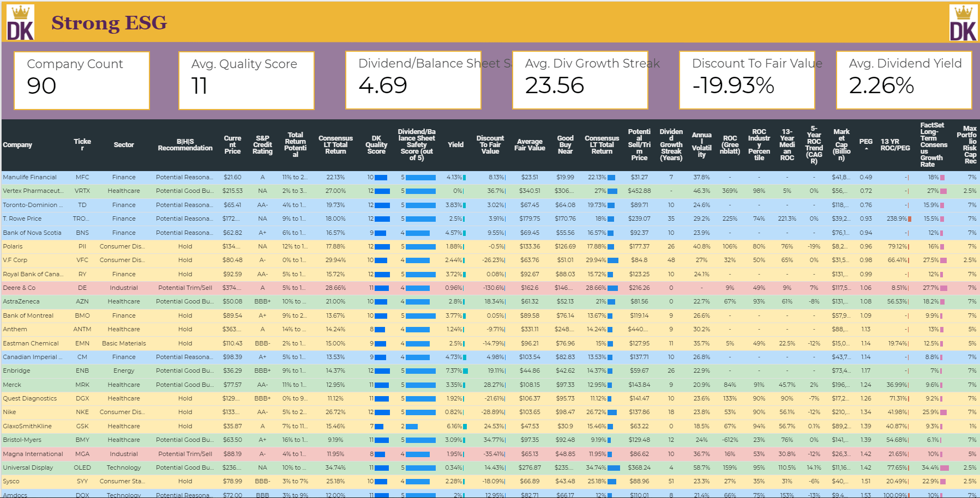Click the DK crown logo at top left

point(20,23)
